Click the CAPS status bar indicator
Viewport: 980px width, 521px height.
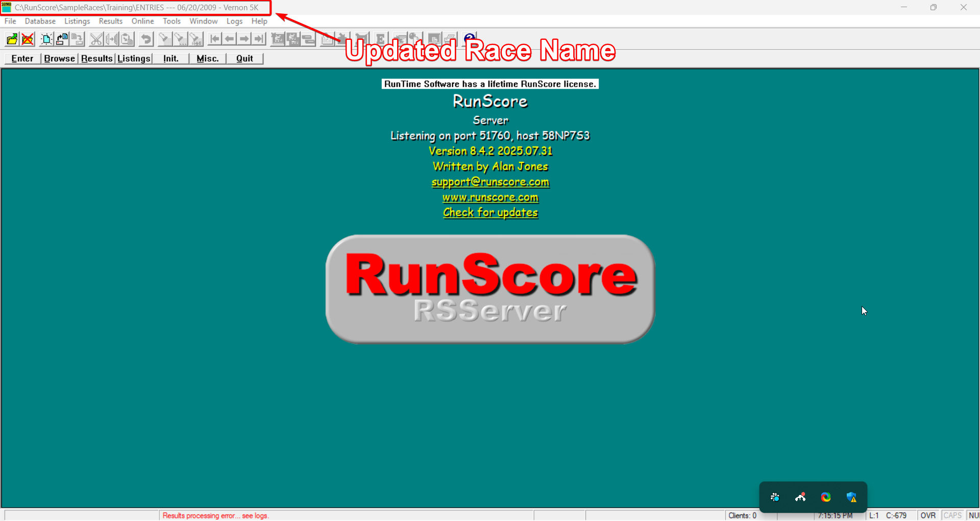[952, 515]
